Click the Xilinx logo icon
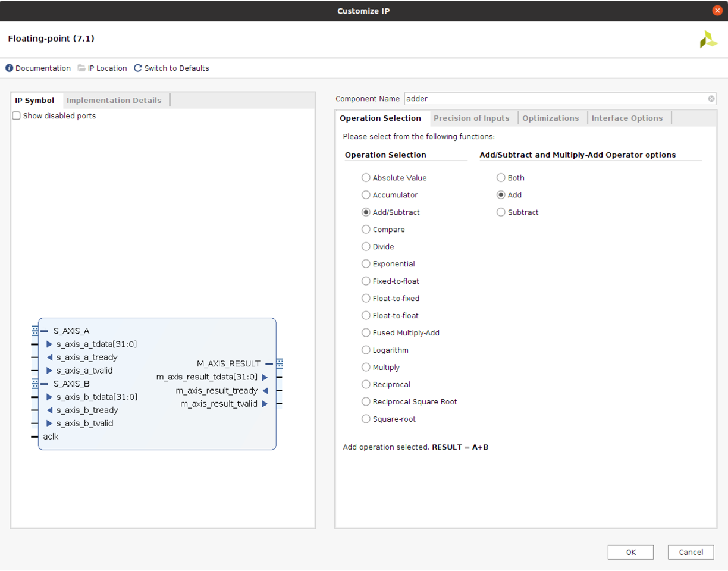 click(708, 39)
